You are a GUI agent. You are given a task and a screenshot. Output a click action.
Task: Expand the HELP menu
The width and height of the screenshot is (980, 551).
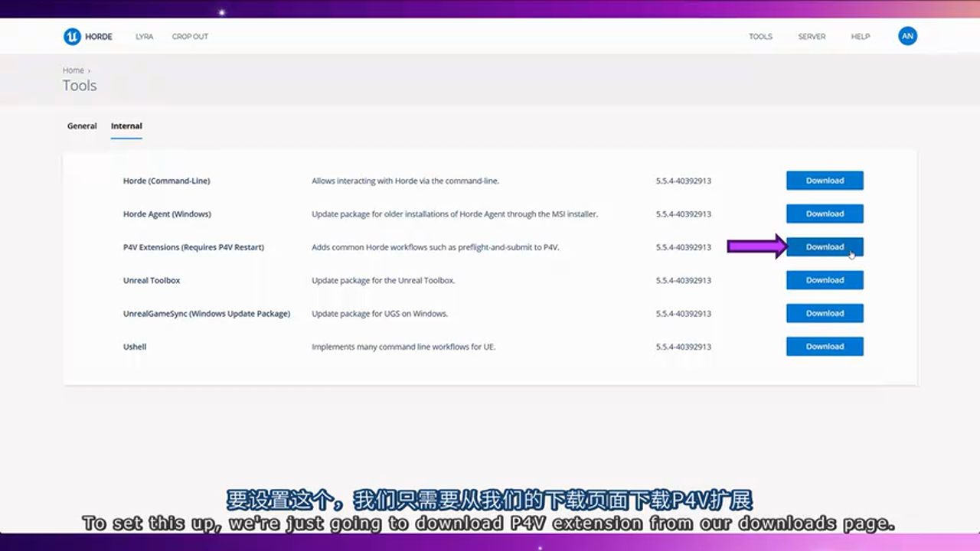860,37
